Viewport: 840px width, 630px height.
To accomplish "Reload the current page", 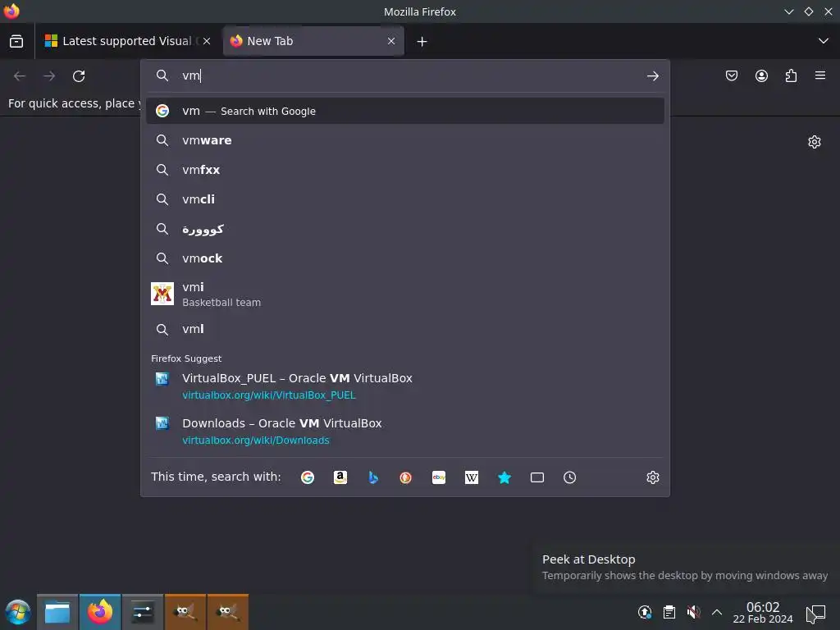I will (x=79, y=76).
